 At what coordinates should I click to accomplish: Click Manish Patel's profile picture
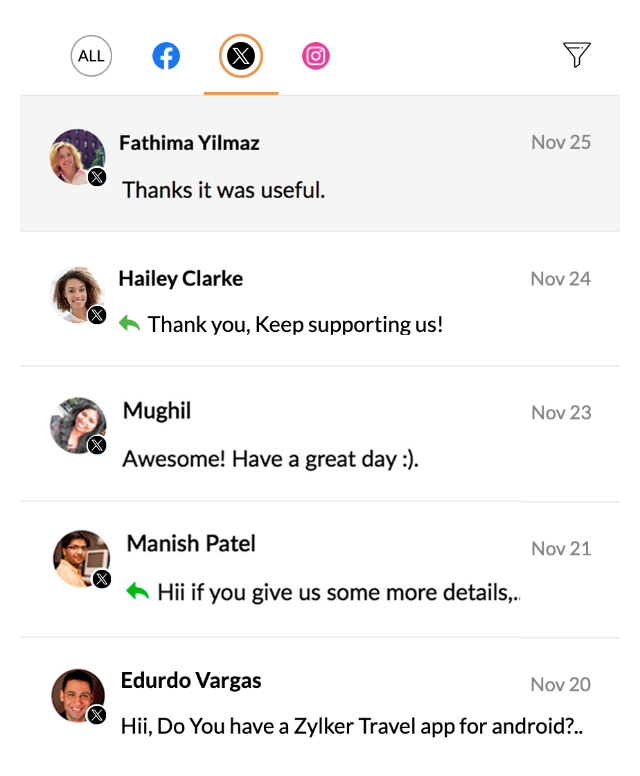point(81,559)
